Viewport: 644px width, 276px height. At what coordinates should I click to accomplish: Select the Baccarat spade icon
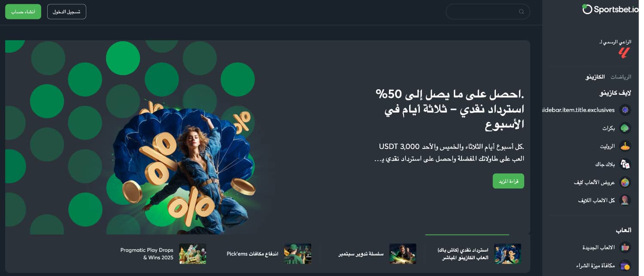tap(625, 128)
